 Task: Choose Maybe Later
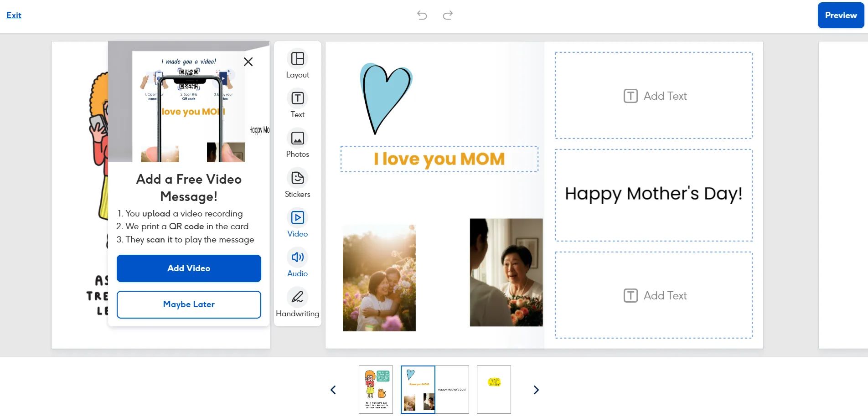[189, 304]
